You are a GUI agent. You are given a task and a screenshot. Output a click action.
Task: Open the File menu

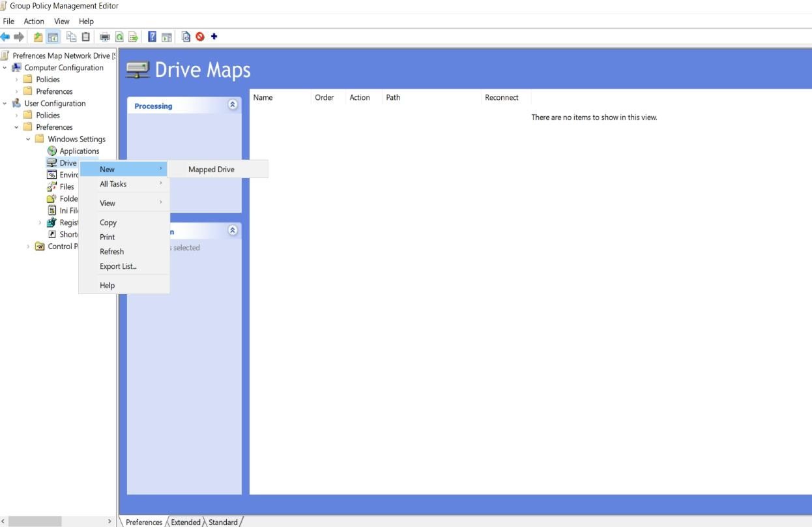(8, 22)
